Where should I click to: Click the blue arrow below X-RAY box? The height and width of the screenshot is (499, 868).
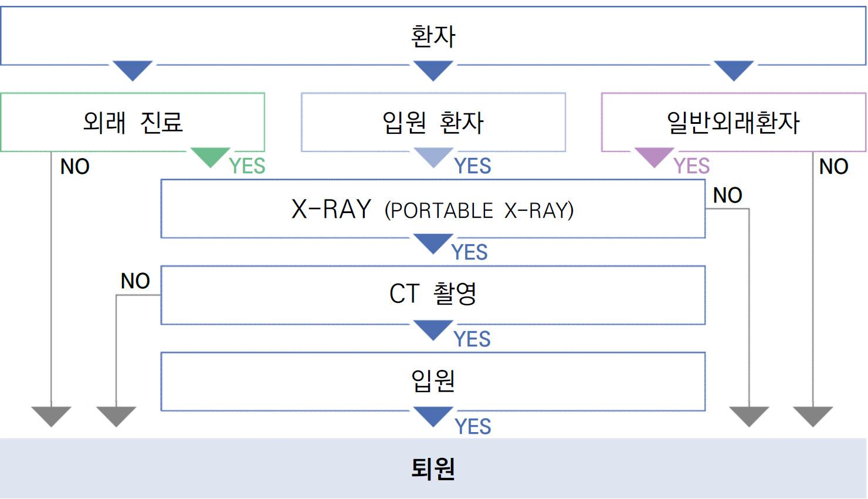(x=433, y=243)
